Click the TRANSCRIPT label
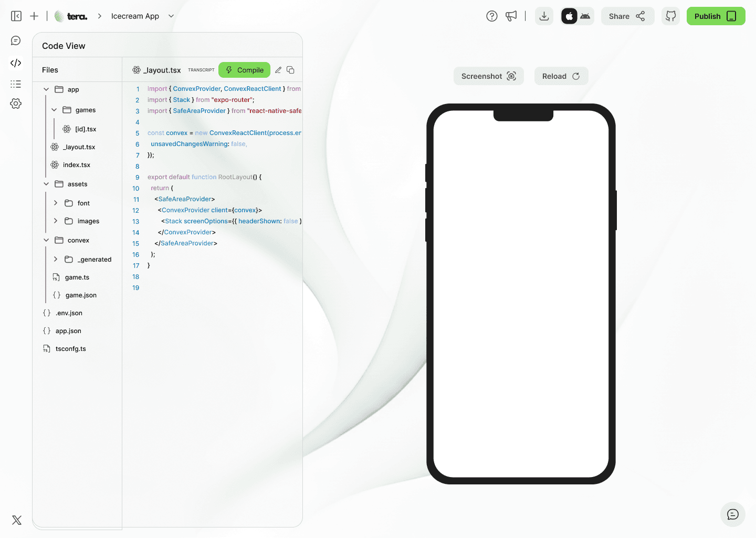The width and height of the screenshot is (756, 538). (x=201, y=70)
